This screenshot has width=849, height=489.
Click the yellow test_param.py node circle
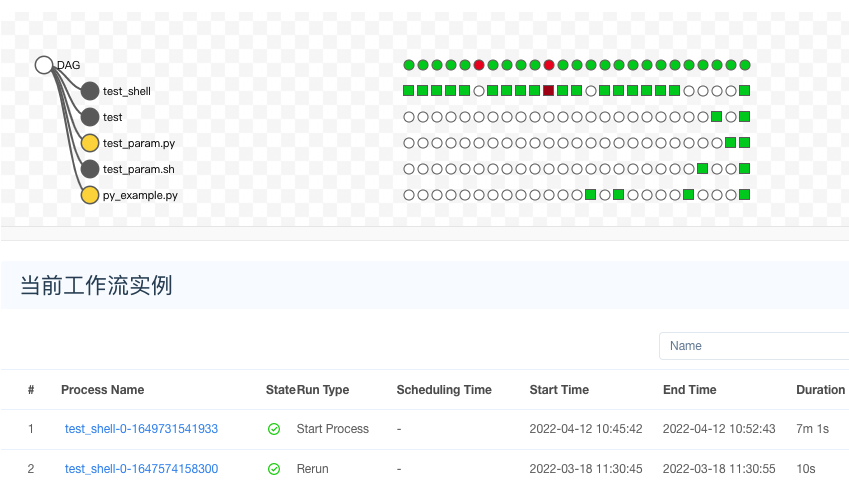(90, 143)
